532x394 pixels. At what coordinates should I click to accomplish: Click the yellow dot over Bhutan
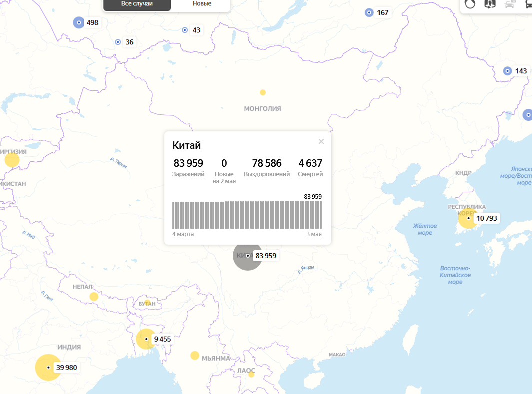coord(147,303)
